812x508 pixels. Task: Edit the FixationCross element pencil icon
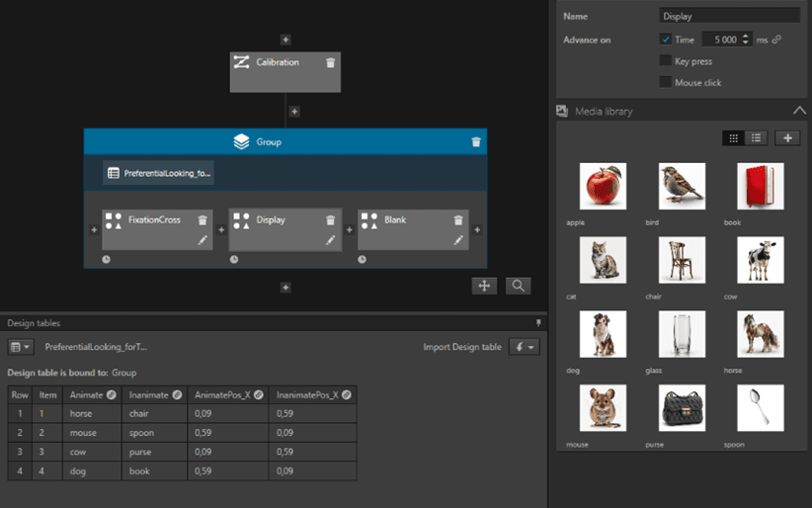[x=203, y=240]
